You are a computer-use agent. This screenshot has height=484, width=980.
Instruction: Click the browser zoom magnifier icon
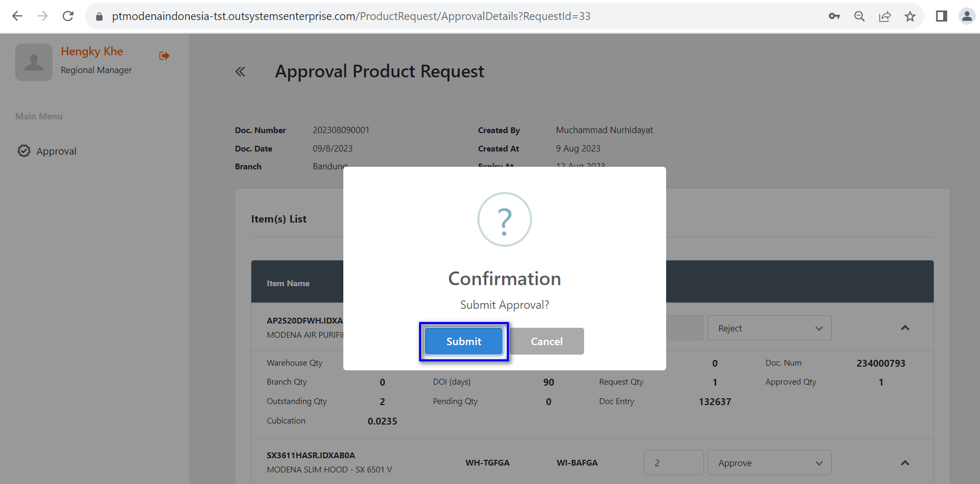point(859,16)
